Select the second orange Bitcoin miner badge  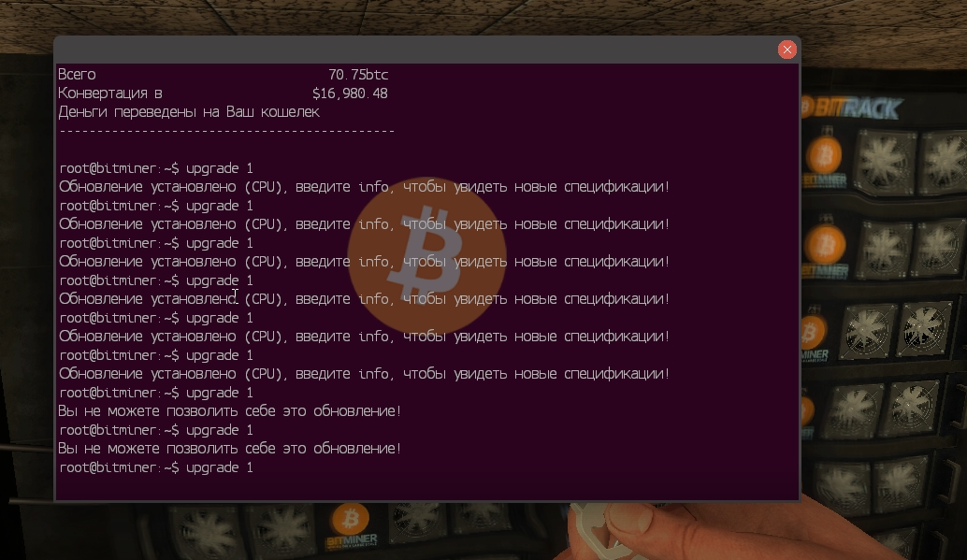825,246
